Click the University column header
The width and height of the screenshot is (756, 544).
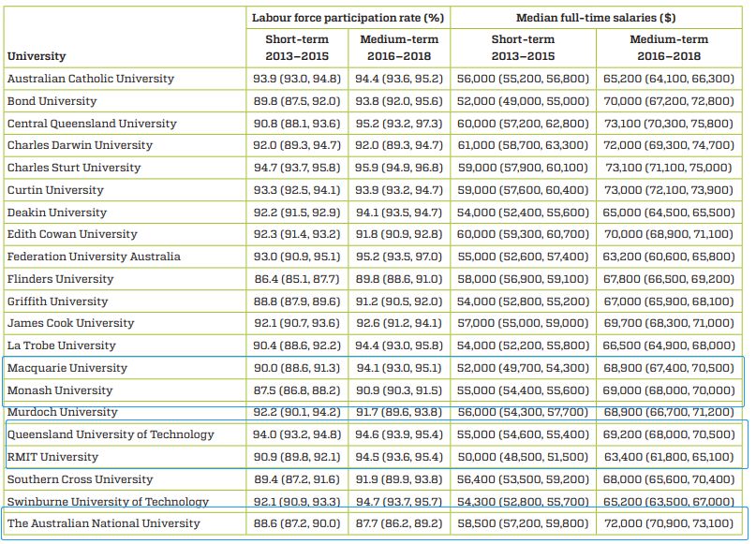37,56
